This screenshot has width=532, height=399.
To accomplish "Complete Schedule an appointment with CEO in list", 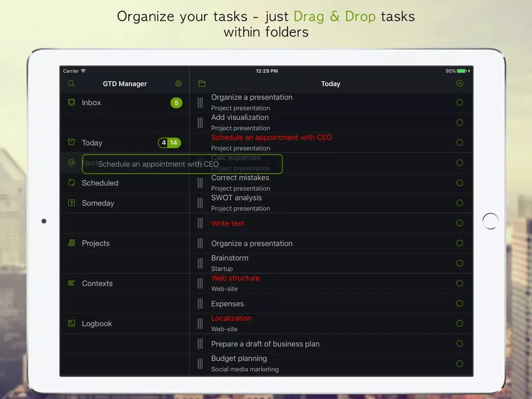I will point(460,142).
